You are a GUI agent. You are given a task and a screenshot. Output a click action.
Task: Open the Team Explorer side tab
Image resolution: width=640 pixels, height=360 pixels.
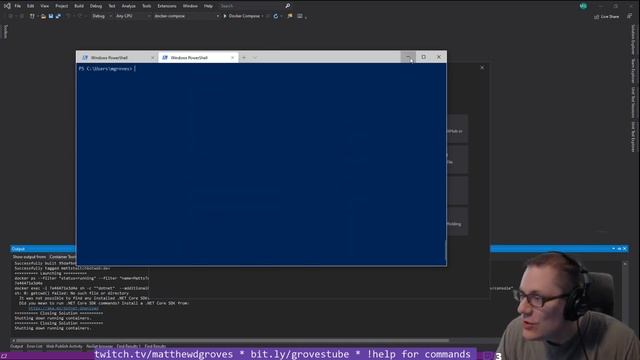click(x=633, y=71)
